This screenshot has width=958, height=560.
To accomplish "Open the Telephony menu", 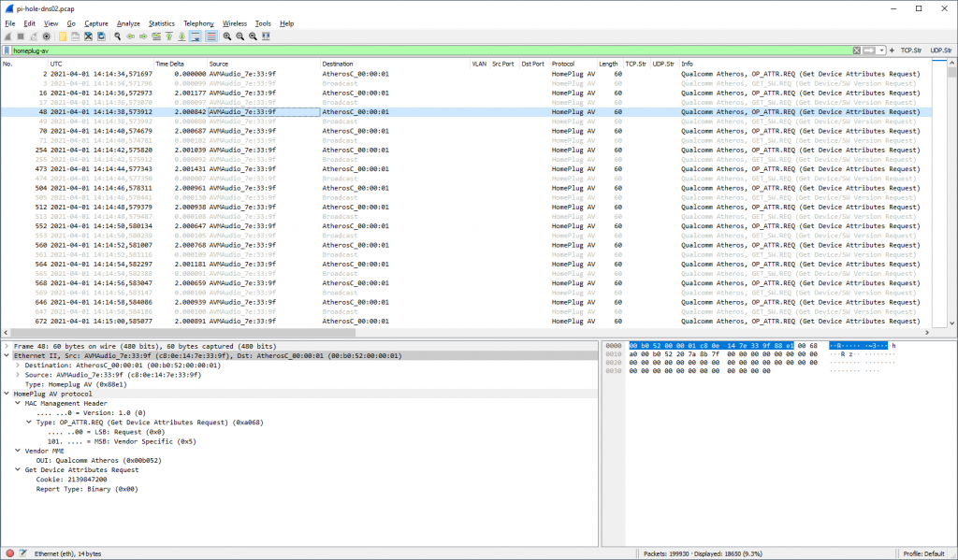I will click(x=198, y=23).
